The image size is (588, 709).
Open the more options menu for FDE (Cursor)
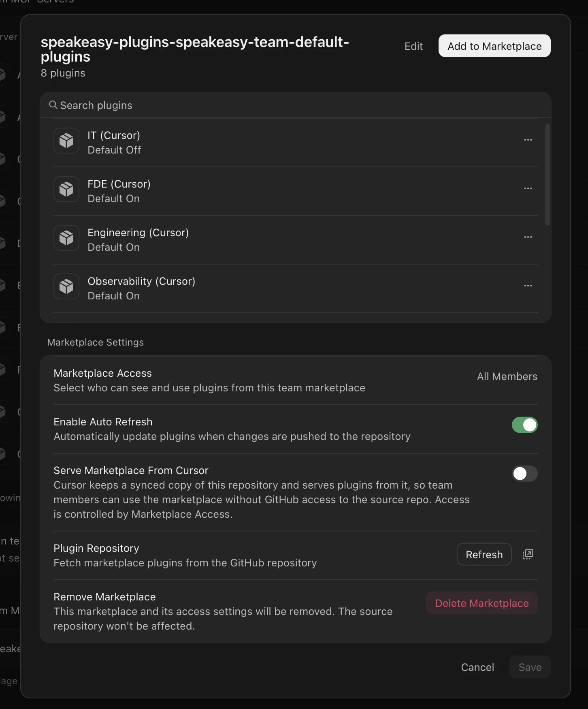[528, 188]
